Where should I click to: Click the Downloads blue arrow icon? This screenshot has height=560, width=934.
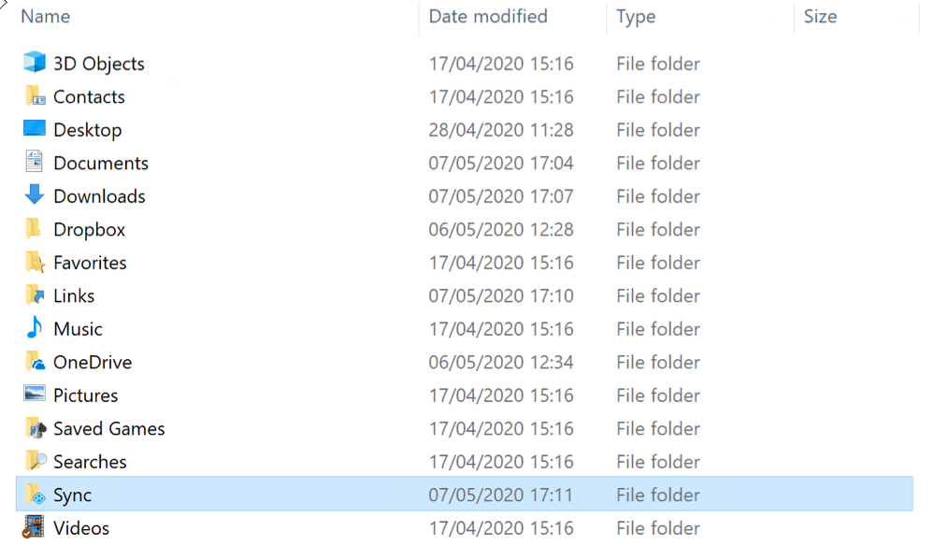(35, 194)
